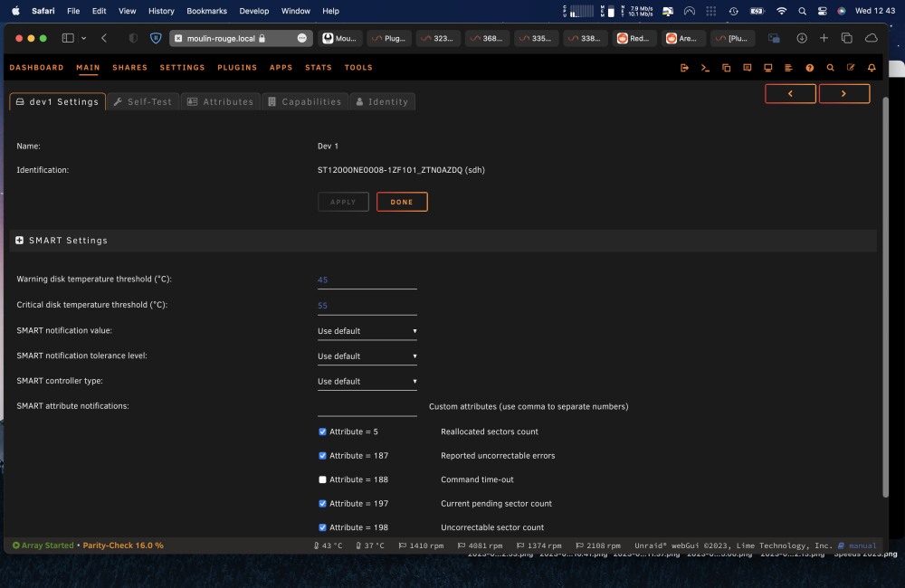
Task: Uncheck Attribute = 187 checkbox
Action: coord(323,456)
